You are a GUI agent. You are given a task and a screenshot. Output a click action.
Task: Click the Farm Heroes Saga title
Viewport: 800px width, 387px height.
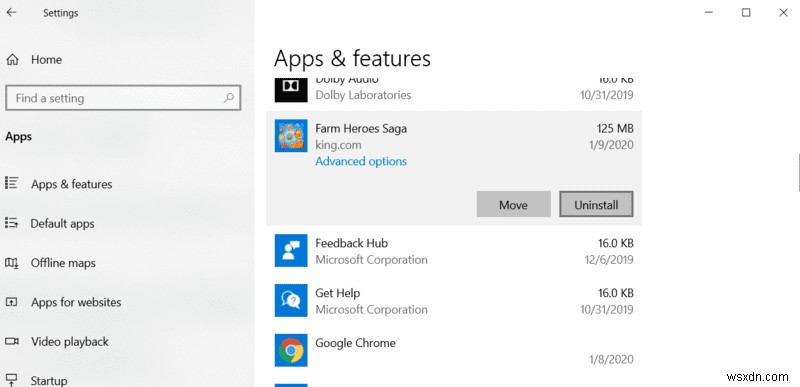pyautogui.click(x=361, y=128)
